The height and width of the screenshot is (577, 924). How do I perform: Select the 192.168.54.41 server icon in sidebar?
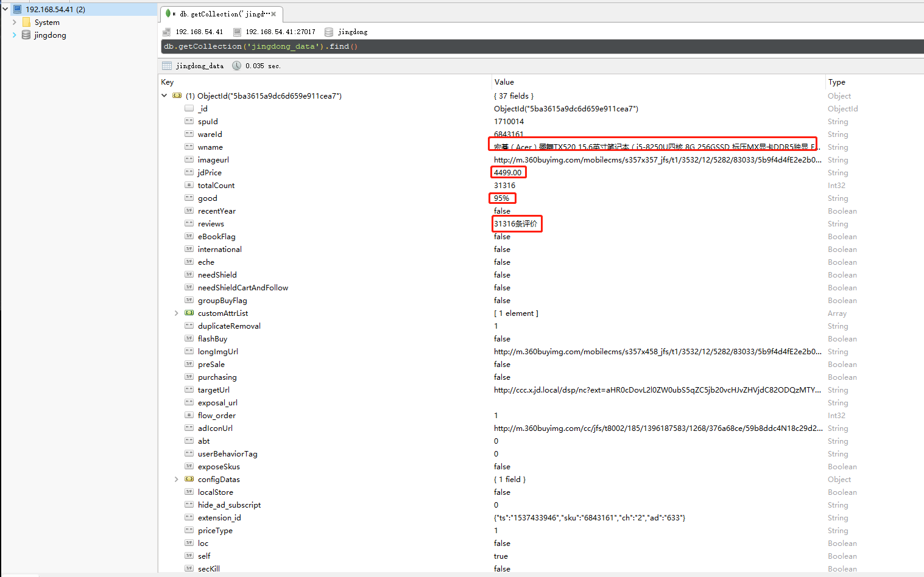(x=17, y=9)
